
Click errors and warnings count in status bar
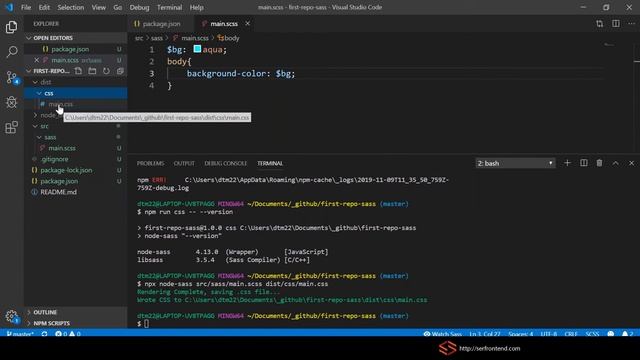68,334
